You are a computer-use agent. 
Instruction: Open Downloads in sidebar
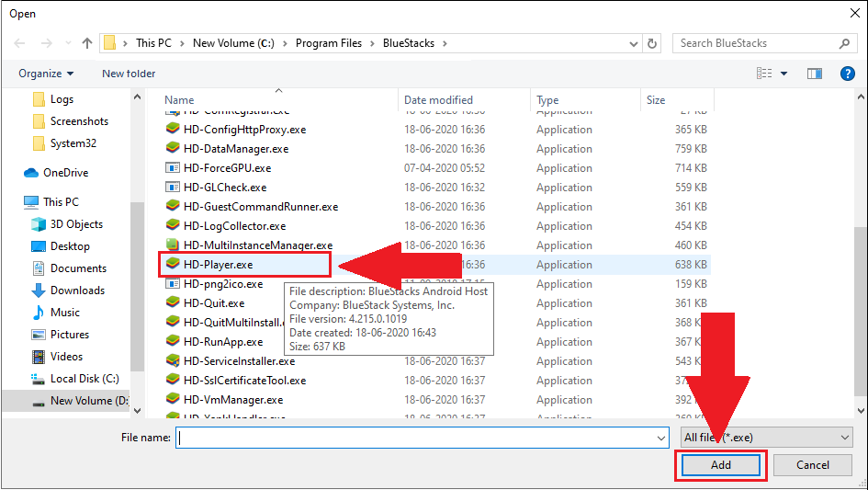pos(68,291)
